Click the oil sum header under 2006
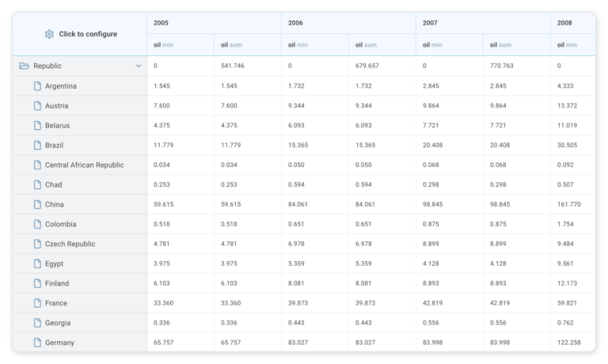 pos(382,45)
